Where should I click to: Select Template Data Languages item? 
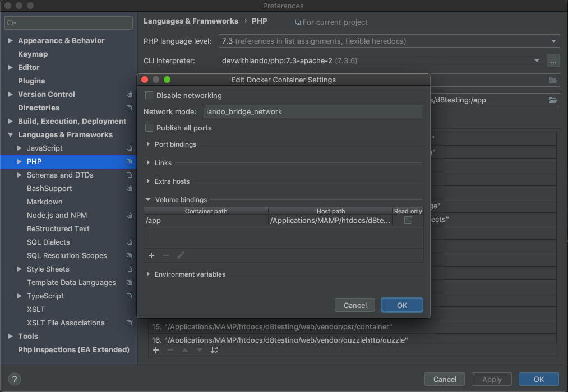point(71,283)
